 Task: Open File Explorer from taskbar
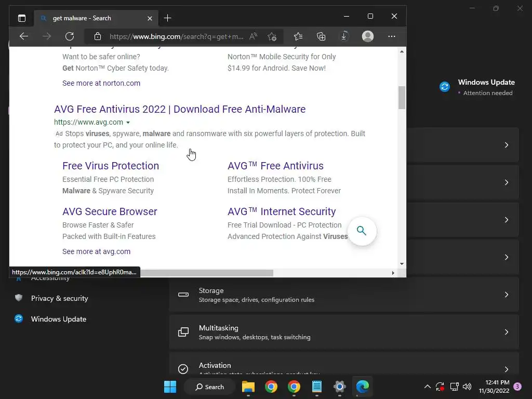(x=248, y=387)
